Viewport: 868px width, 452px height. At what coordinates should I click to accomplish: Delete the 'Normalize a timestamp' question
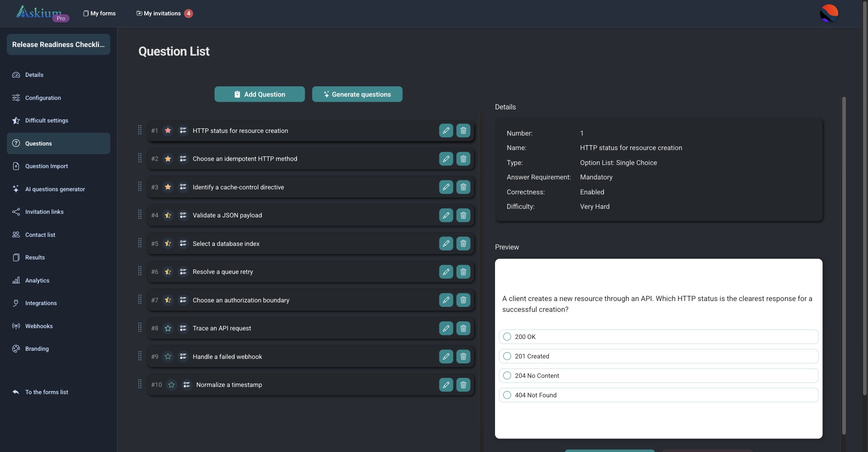[x=463, y=385]
